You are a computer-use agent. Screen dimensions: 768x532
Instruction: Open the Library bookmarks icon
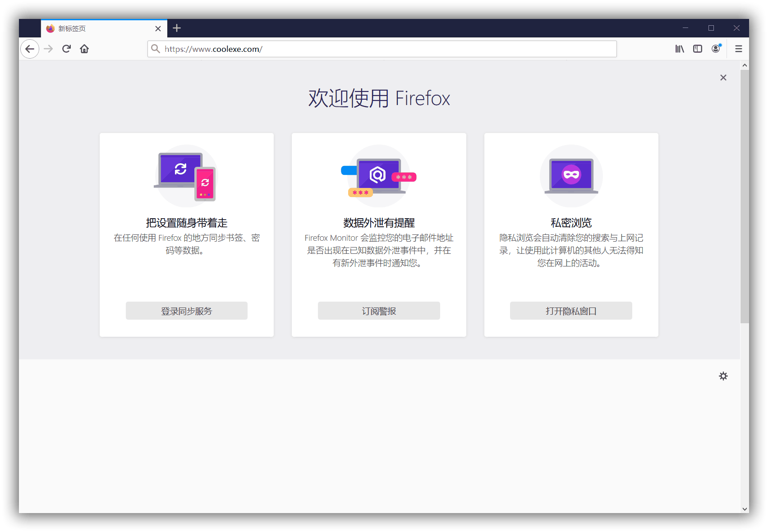pos(679,49)
